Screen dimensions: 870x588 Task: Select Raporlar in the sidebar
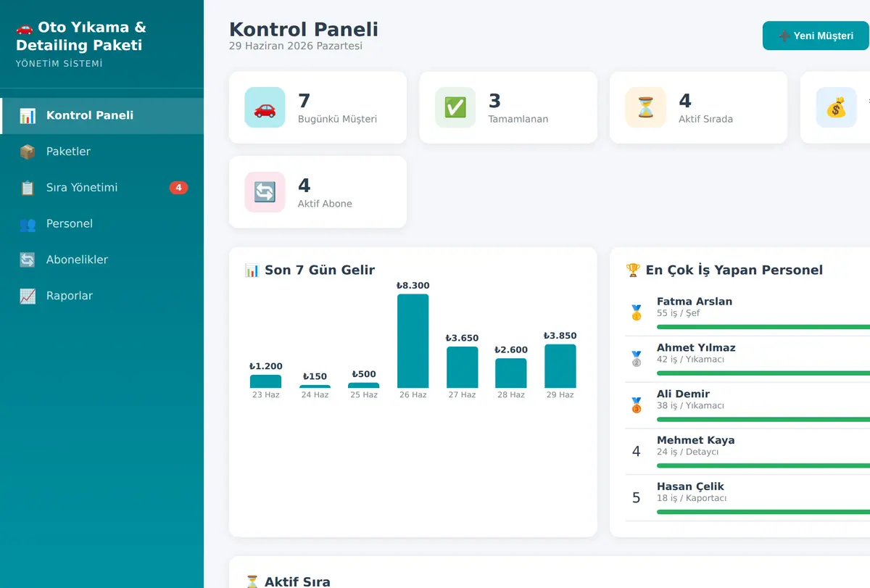click(x=101, y=296)
